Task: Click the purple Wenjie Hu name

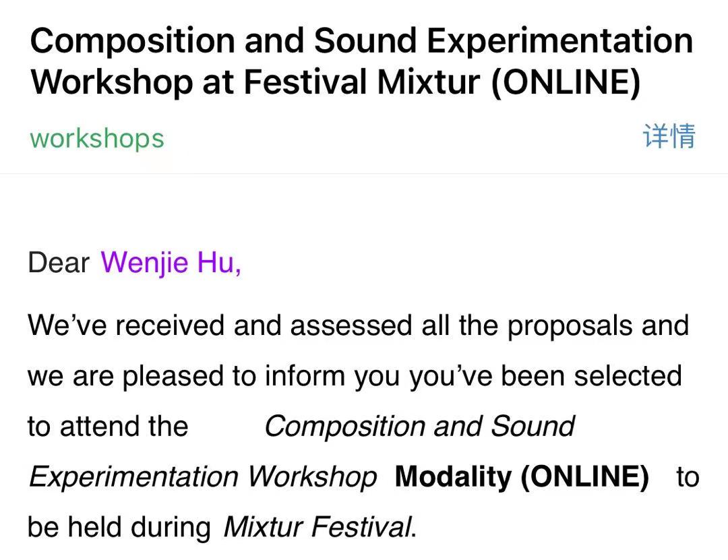Action: pos(171,262)
